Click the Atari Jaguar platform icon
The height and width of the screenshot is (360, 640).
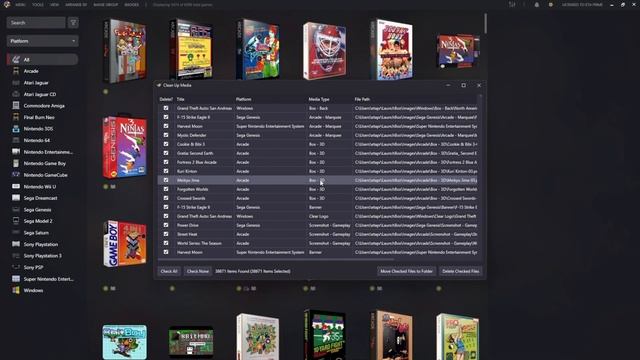(x=16, y=82)
